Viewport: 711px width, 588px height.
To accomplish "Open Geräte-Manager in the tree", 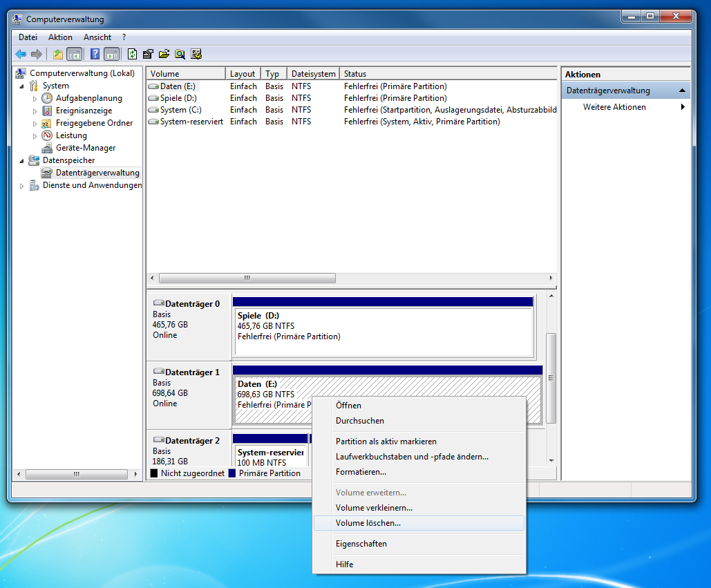I will coord(86,148).
